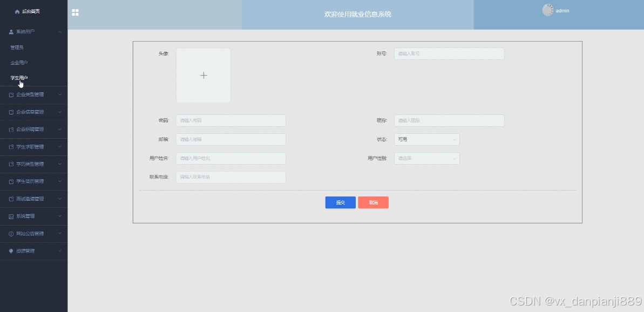644x312 pixels.
Task: Expand the 学历类型管理 chevron
Action: (60, 164)
